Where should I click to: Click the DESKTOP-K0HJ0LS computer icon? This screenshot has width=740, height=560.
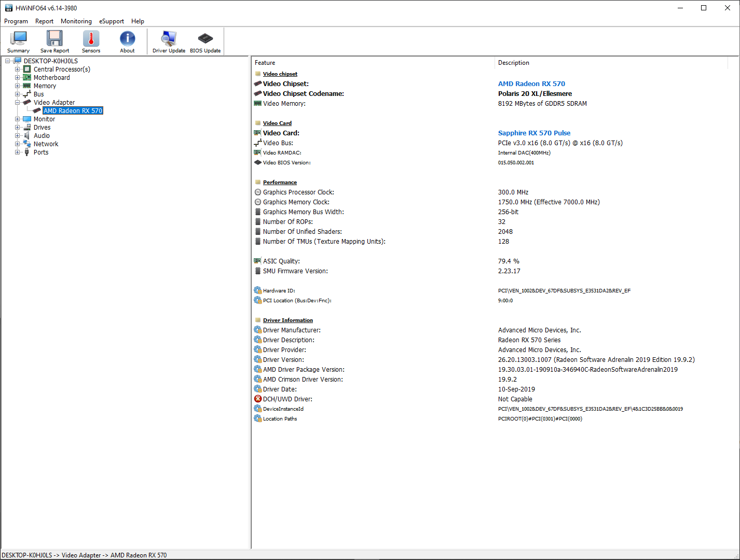point(17,61)
